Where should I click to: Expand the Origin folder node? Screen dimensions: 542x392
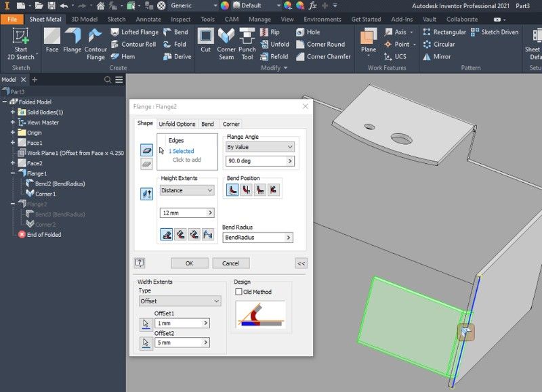(x=13, y=132)
